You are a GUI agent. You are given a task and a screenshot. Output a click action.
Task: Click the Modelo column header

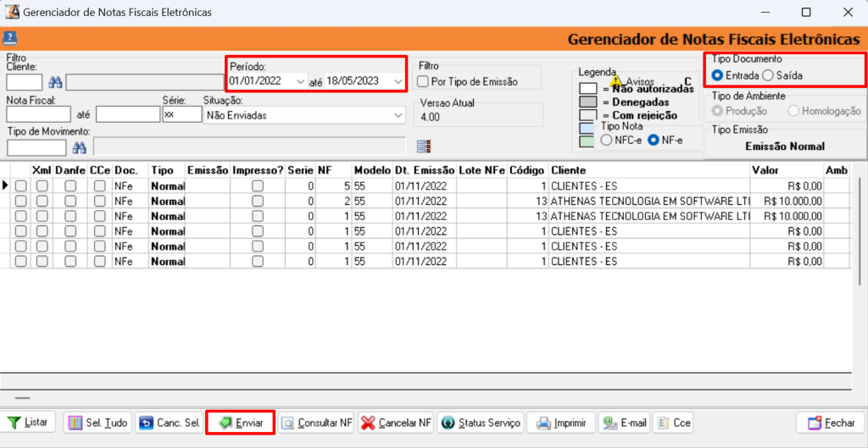(x=372, y=169)
